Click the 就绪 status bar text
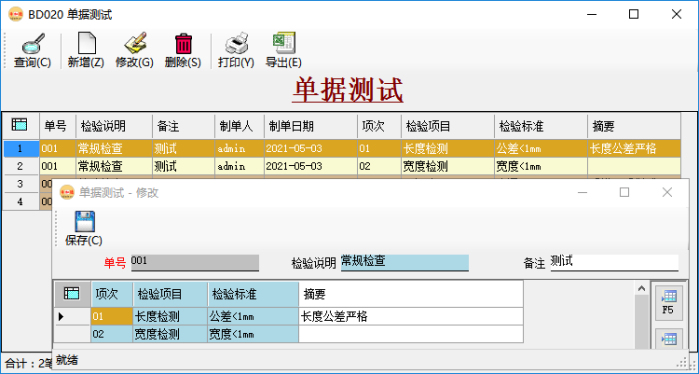The image size is (699, 374). tap(67, 360)
